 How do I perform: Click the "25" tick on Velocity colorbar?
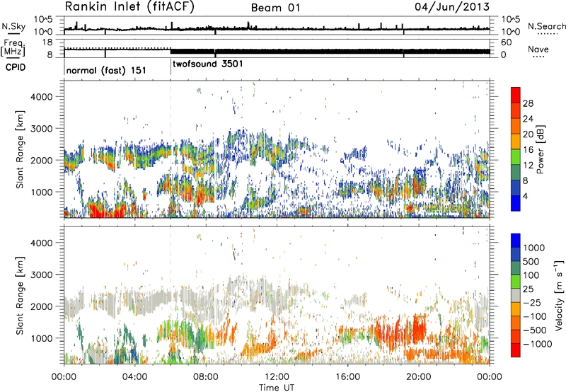click(529, 289)
